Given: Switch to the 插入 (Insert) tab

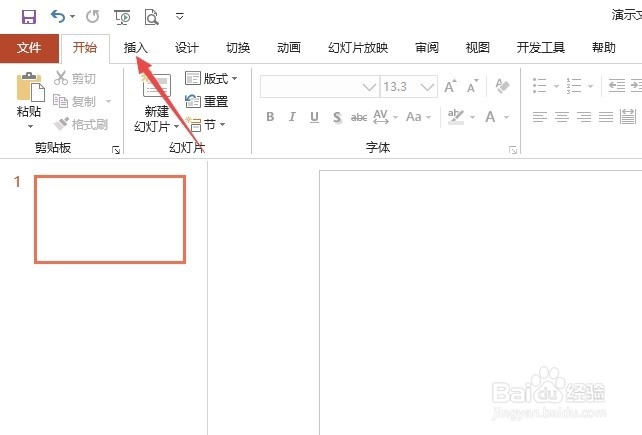Looking at the screenshot, I should click(136, 48).
